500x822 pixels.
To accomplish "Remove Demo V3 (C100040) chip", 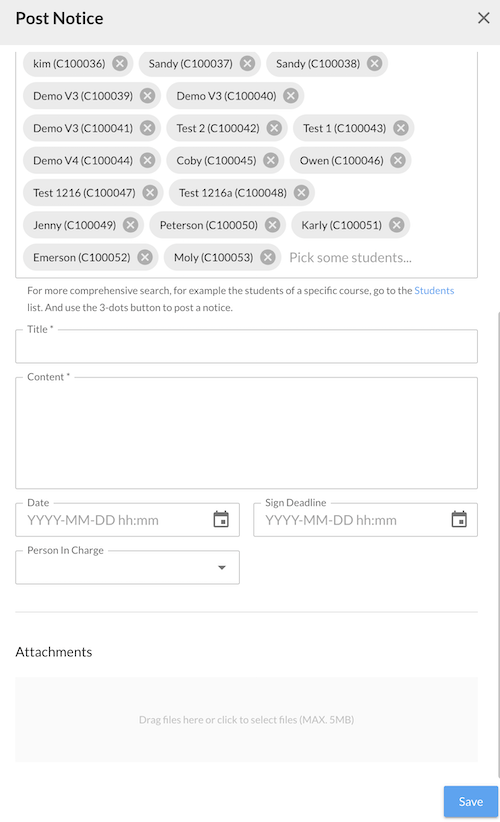I will pyautogui.click(x=291, y=96).
